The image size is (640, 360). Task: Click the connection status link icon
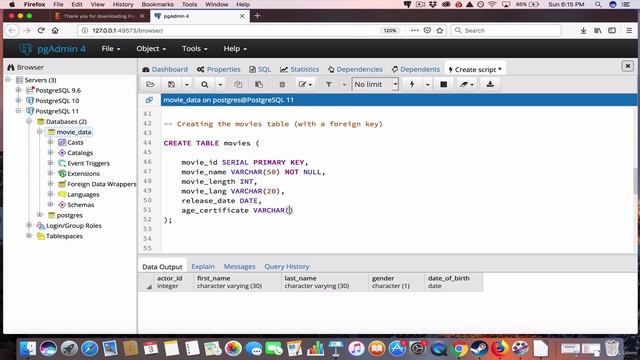[149, 100]
